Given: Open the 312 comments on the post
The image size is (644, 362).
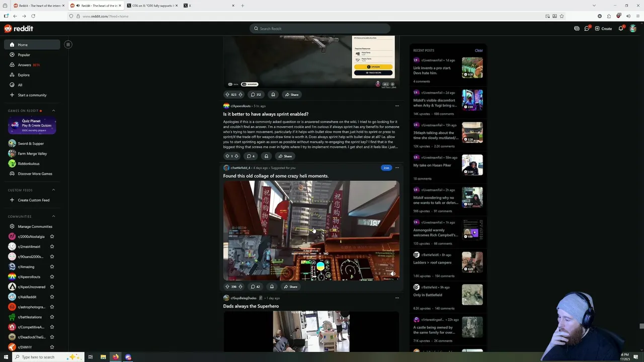Looking at the screenshot, I should pos(256,95).
